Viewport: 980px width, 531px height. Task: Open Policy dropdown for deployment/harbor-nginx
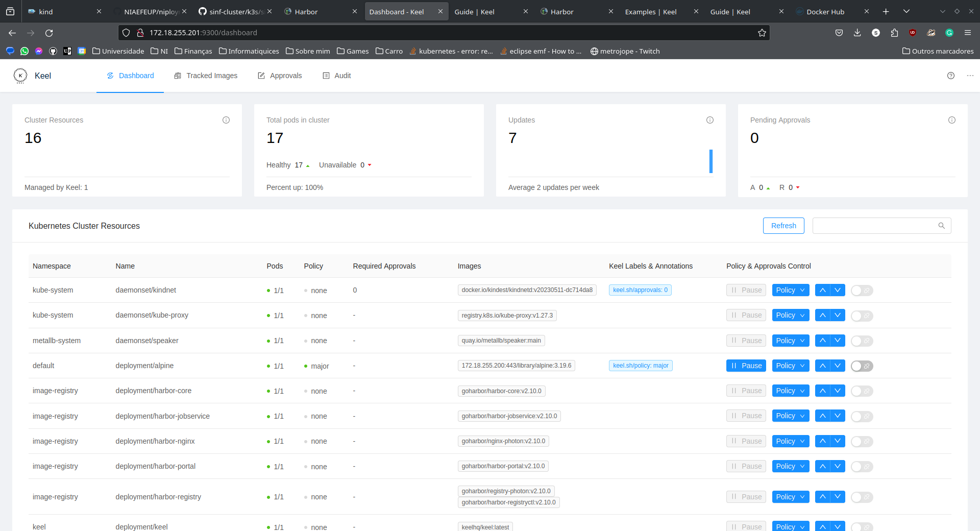coord(791,441)
